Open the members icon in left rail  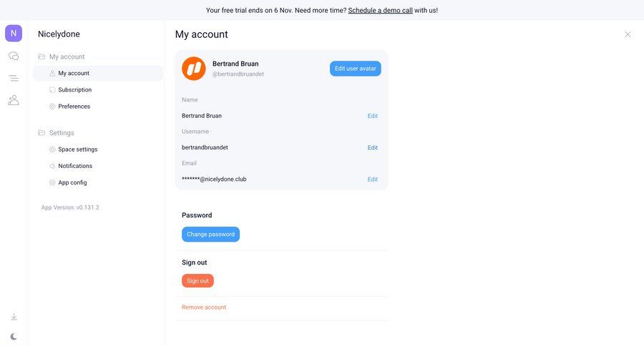tap(14, 100)
